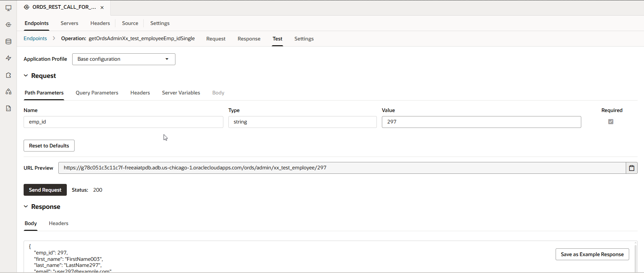Viewport: 644px width, 273px height.
Task: Click the Send Request button
Action: click(45, 190)
